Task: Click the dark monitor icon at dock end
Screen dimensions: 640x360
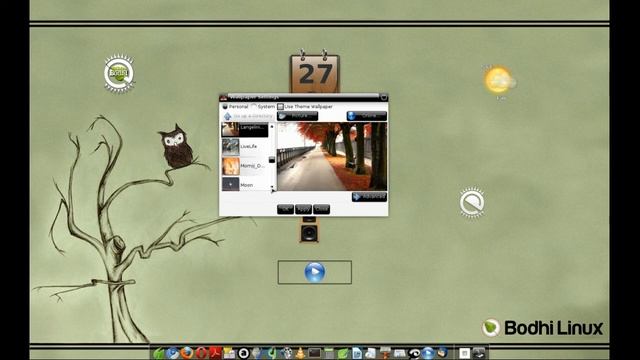Action: pyautogui.click(x=479, y=353)
